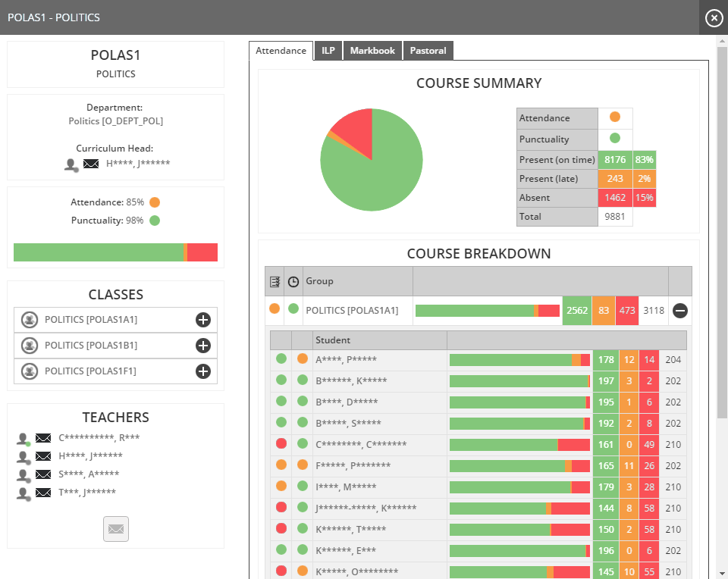This screenshot has width=728, height=579.
Task: Collapse POLAS1A1 group in course breakdown
Action: tap(680, 310)
